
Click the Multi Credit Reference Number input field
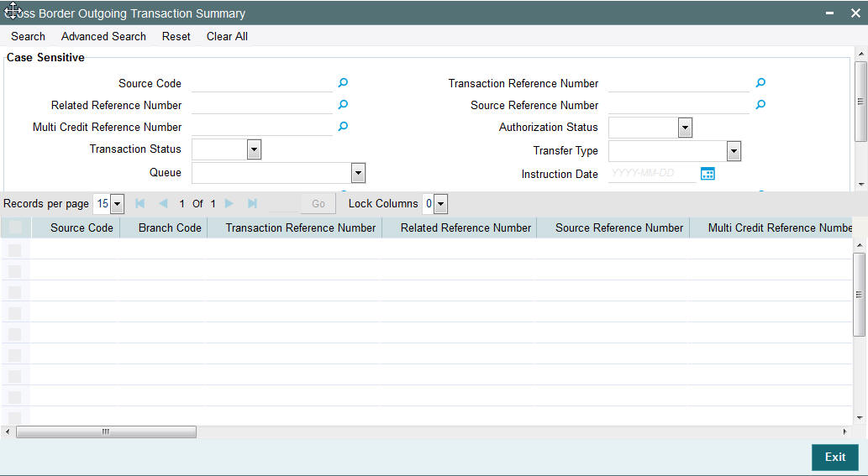[262, 127]
